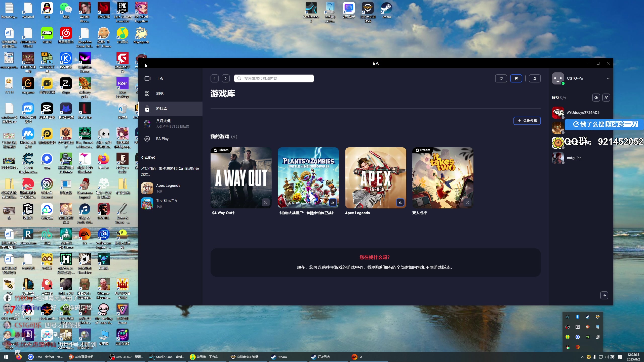This screenshot has width=644, height=362.
Task: Select 游戏库 in EA sidebar
Action: coord(170,109)
